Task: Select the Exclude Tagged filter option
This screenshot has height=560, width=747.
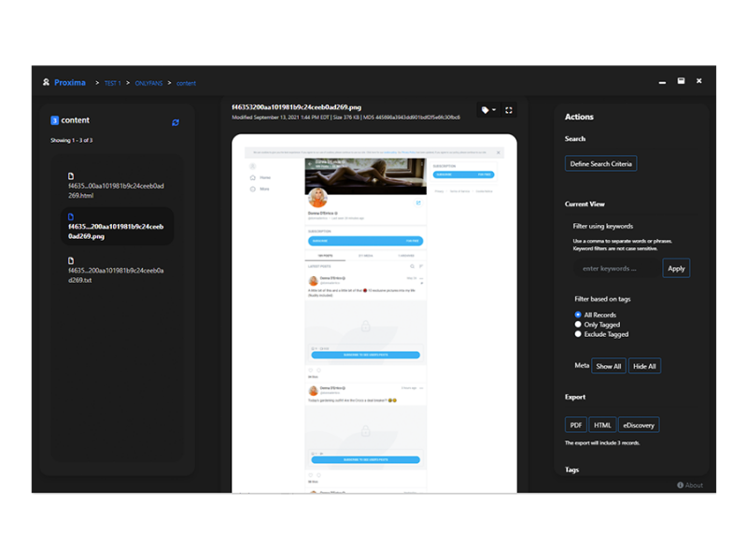Action: coord(579,333)
